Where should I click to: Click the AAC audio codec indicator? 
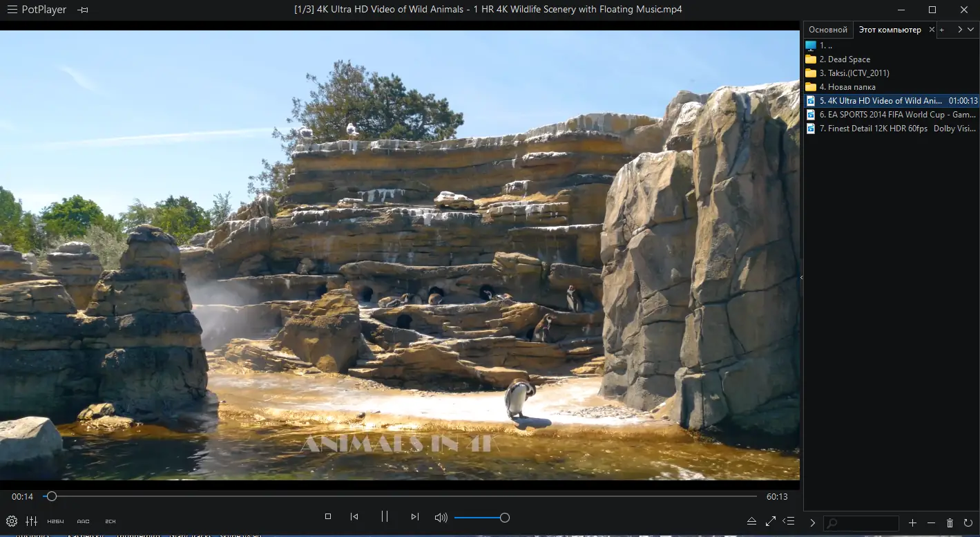point(84,521)
